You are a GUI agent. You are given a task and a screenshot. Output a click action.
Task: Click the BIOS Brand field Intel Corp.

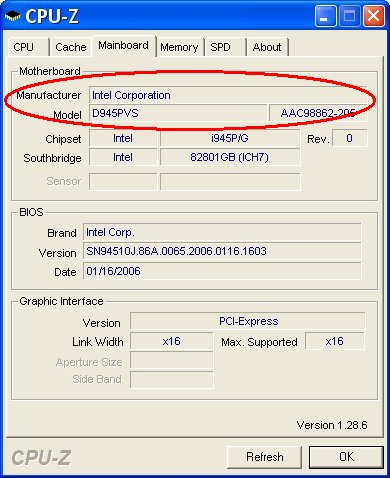[222, 232]
